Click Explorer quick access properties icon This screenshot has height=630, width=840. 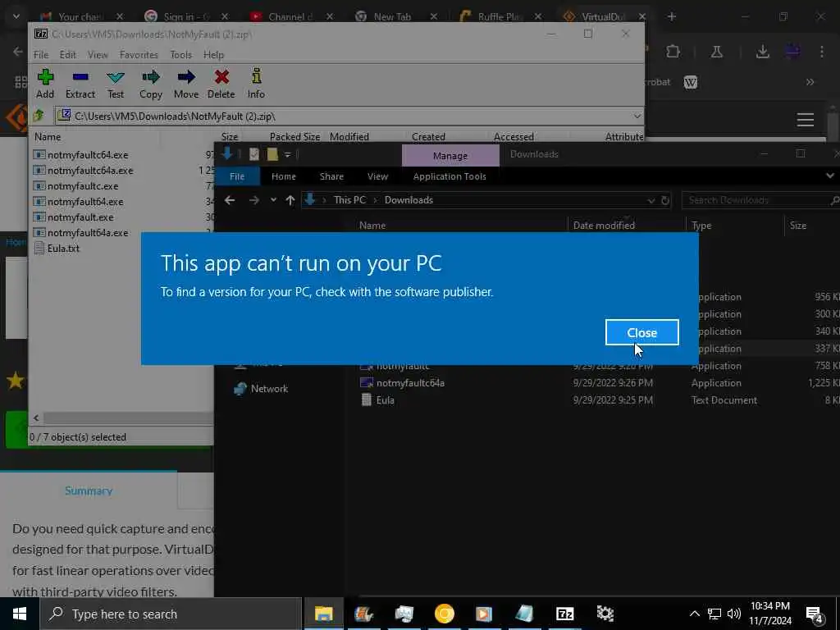pyautogui.click(x=254, y=154)
